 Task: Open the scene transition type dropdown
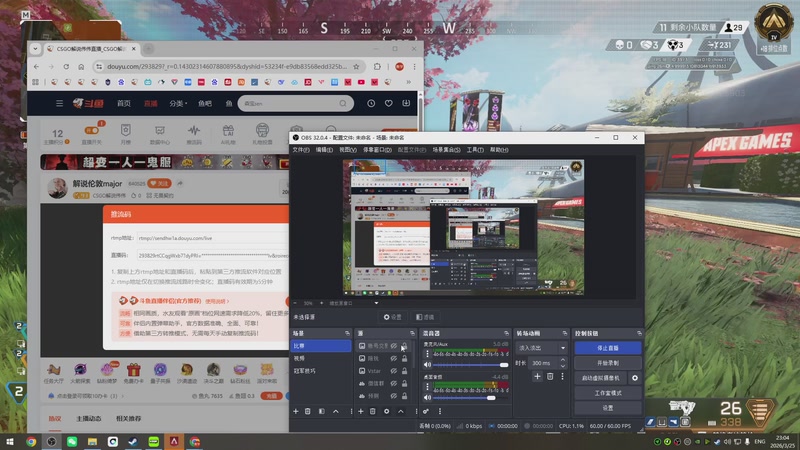(x=541, y=348)
